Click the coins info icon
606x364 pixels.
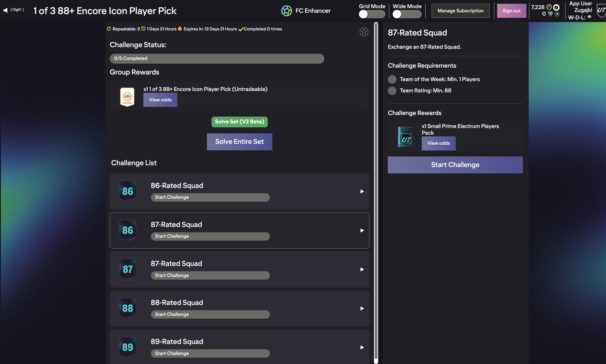click(x=556, y=7)
